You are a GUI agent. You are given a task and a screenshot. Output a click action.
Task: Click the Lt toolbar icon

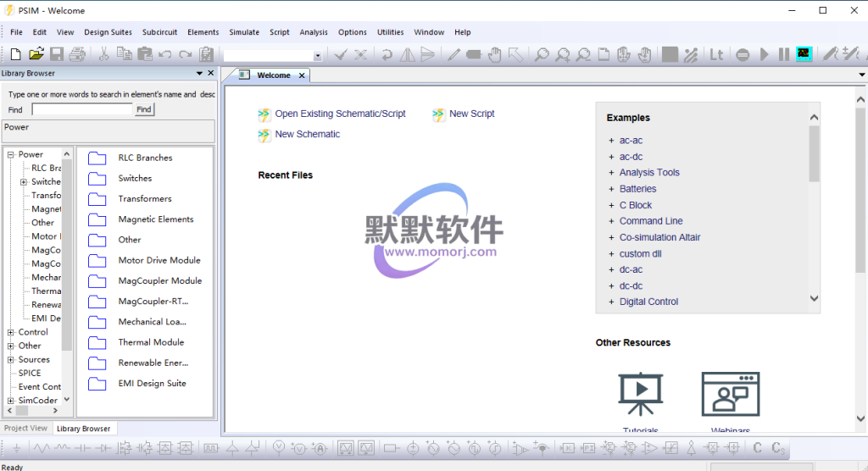tap(716, 54)
